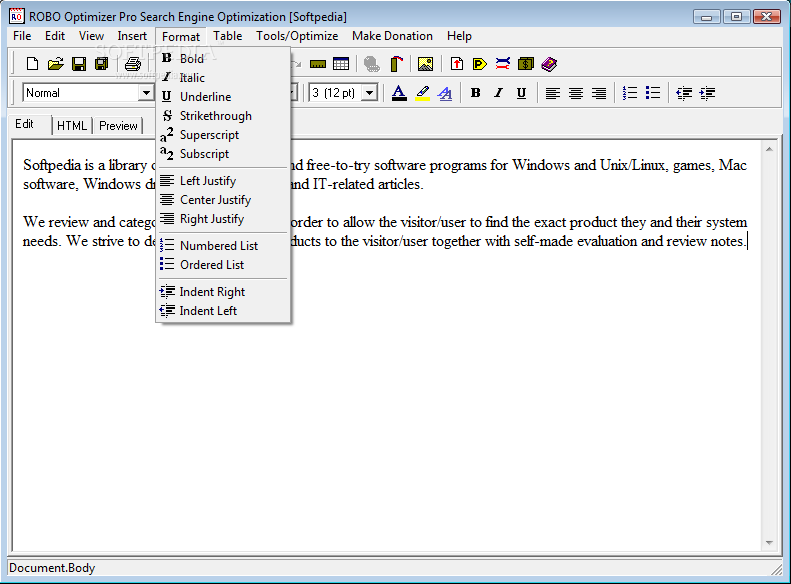The image size is (791, 584).
Task: Choose Left Justify menu entry
Action: click(x=223, y=181)
